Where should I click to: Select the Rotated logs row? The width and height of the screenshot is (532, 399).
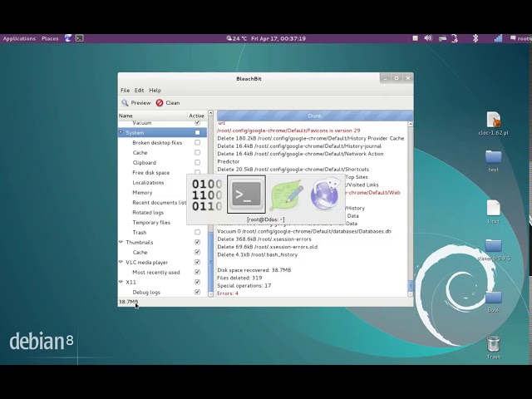pos(162,213)
